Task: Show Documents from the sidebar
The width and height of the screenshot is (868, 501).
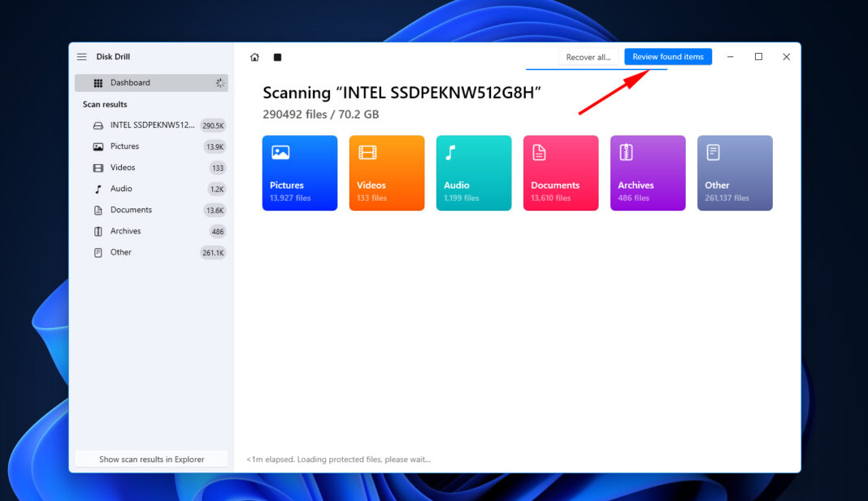Action: point(131,210)
